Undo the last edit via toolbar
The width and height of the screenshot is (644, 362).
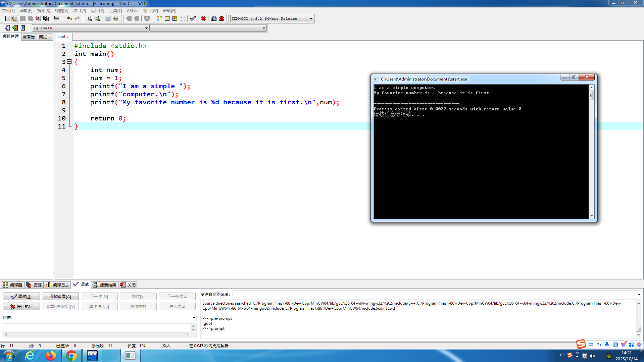pyautogui.click(x=69, y=18)
